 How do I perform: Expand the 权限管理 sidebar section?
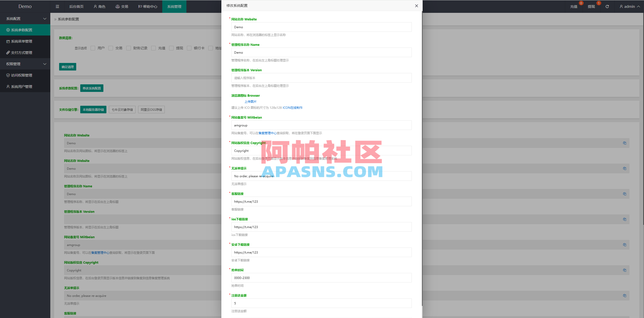tap(25, 64)
